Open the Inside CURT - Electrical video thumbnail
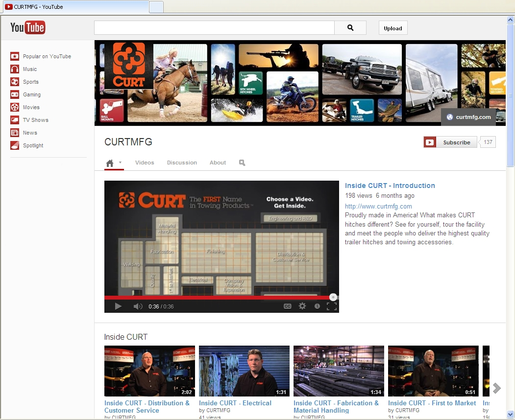Viewport: 515px width, 420px height. pos(244,371)
